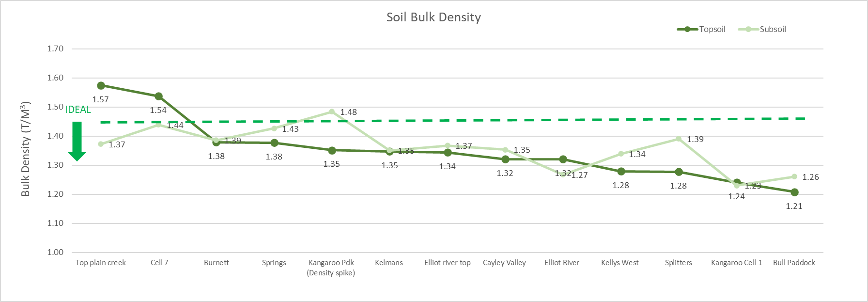
Task: Click the Topsoil point at Cell 7
Action: click(158, 96)
